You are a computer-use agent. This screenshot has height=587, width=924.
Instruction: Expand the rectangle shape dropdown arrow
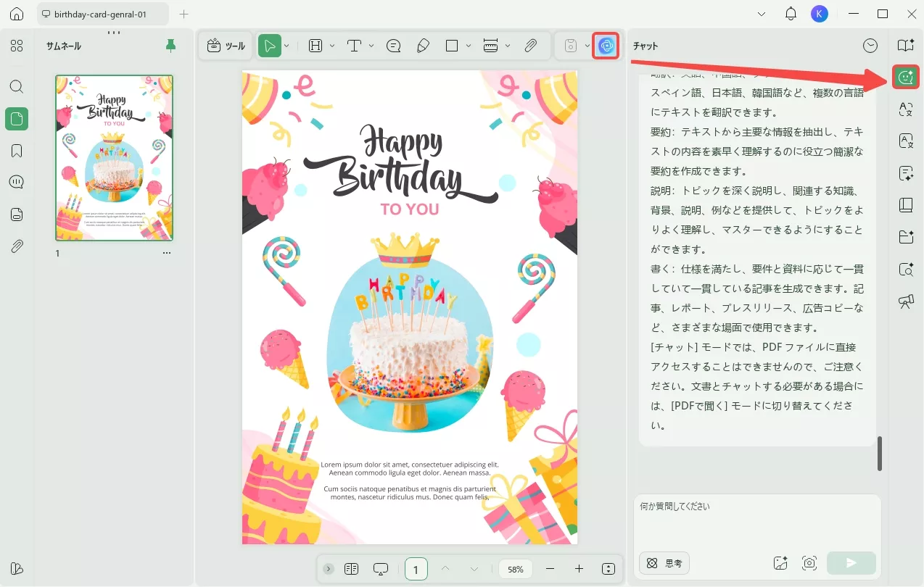pos(469,46)
